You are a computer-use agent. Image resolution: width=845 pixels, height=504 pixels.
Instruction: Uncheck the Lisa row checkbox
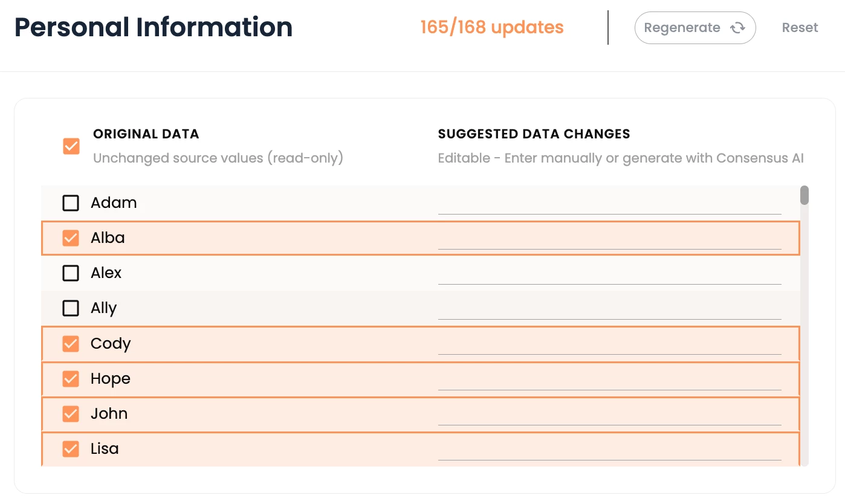click(x=71, y=449)
